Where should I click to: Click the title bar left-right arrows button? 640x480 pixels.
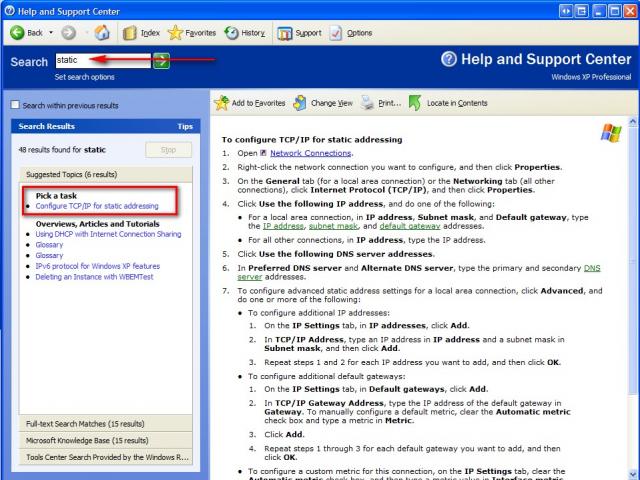click(x=566, y=11)
